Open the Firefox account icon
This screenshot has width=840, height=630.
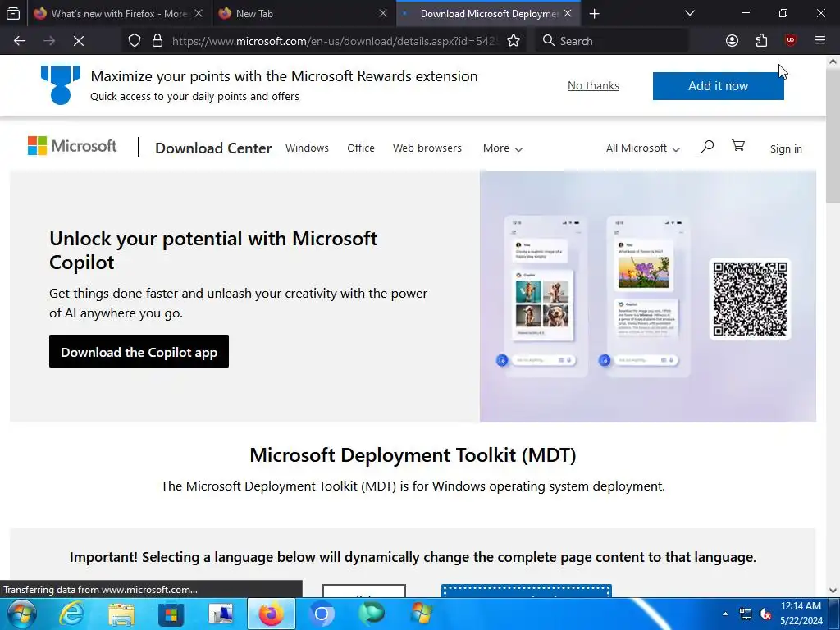[732, 41]
